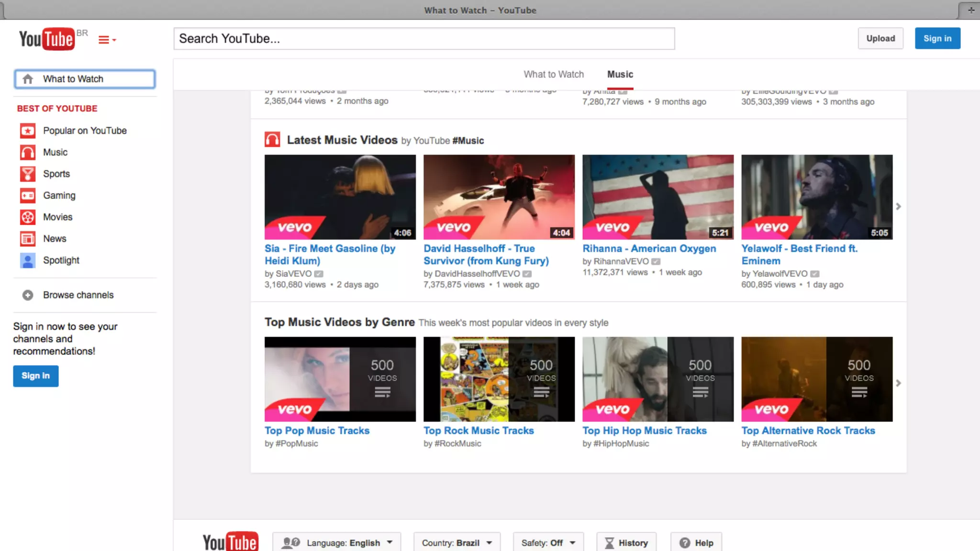The height and width of the screenshot is (551, 980).
Task: Open Top Rock Music Tracks playlist link
Action: tap(478, 430)
